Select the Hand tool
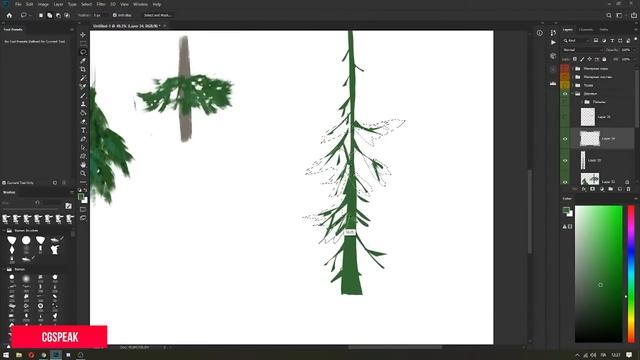The height and width of the screenshot is (360, 640). (x=83, y=164)
